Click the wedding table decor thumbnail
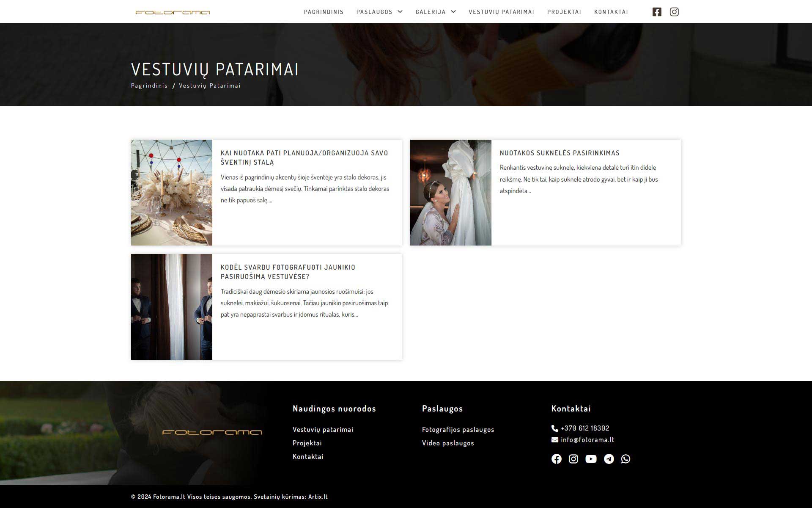The image size is (812, 508). point(172,193)
